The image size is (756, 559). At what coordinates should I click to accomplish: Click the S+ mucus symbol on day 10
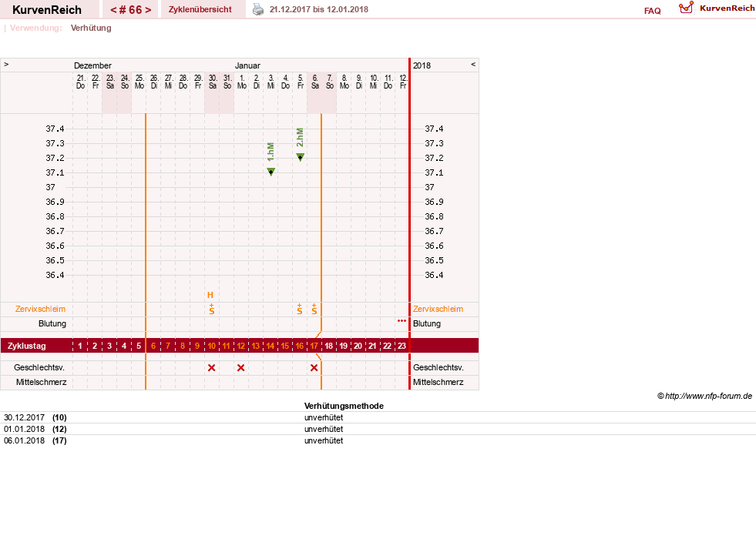[x=212, y=309]
